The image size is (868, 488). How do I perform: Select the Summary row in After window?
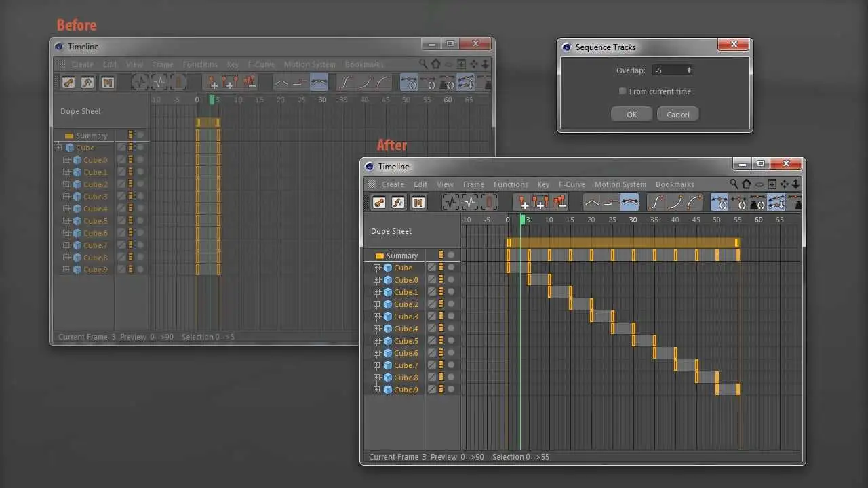[x=401, y=256]
